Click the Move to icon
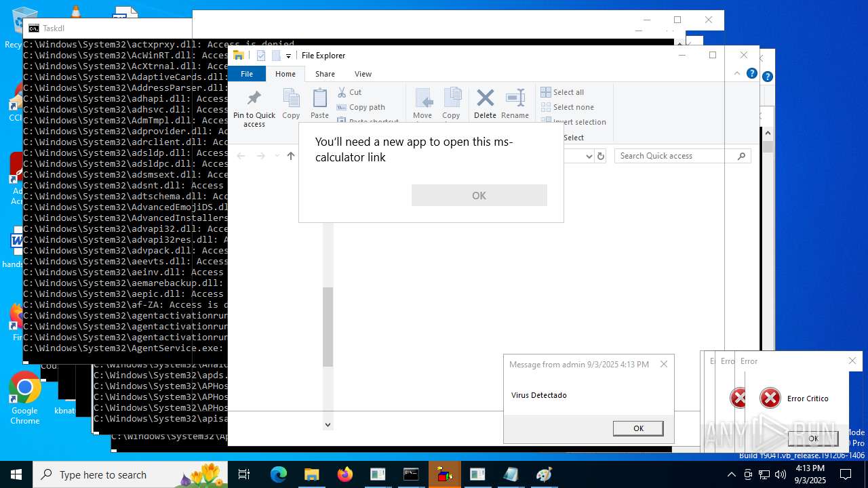Viewport: 868px width, 488px height. click(x=423, y=98)
